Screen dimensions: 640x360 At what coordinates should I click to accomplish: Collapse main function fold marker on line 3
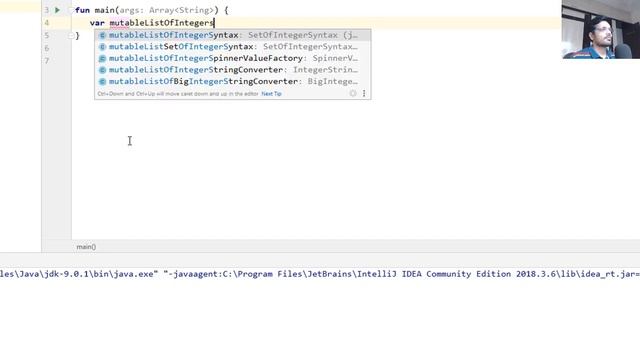71,10
